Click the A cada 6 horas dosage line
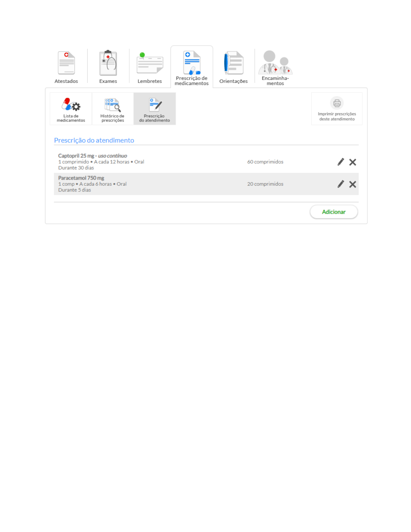This screenshot has width=411, height=532. pyautogui.click(x=92, y=184)
